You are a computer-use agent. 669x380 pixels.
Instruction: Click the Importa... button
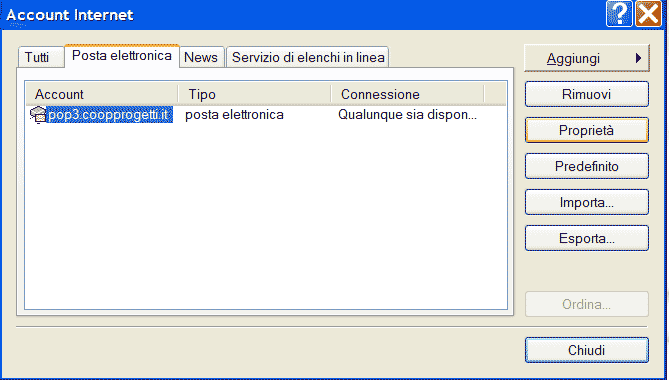click(x=587, y=202)
